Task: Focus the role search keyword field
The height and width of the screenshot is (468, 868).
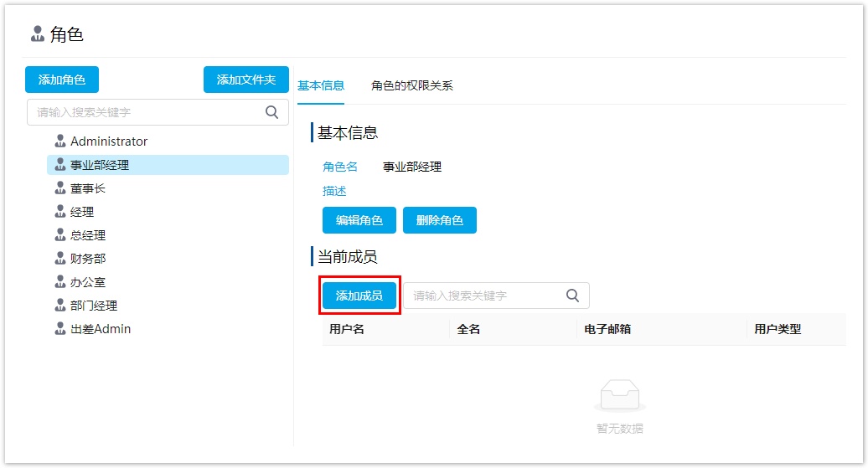Action: [x=158, y=112]
